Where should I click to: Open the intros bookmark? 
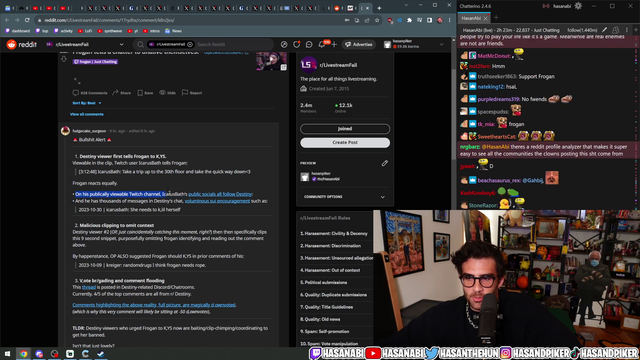coord(151,31)
